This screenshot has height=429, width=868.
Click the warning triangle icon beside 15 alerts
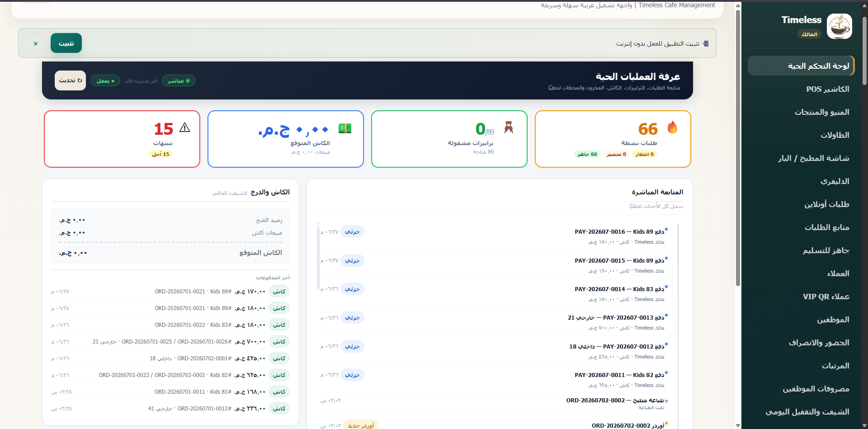tap(184, 128)
